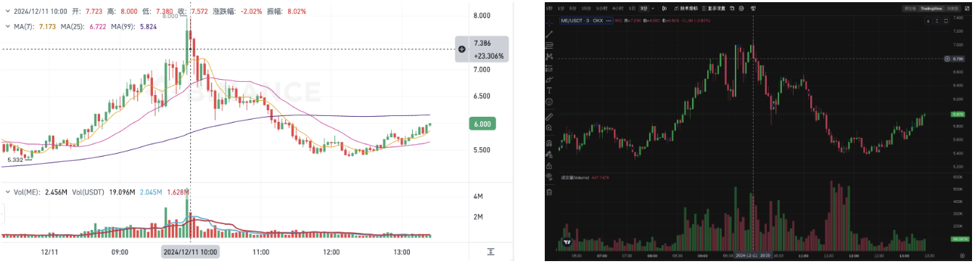The width and height of the screenshot is (980, 264).
Task: Collapse the chart pane with the arrow button
Action: [928, 21]
